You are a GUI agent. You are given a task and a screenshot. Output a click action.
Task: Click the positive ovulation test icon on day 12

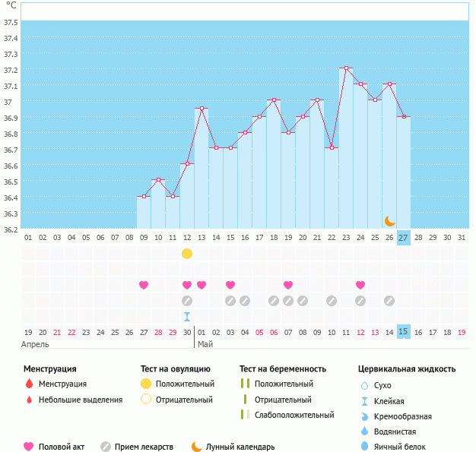[x=187, y=253]
